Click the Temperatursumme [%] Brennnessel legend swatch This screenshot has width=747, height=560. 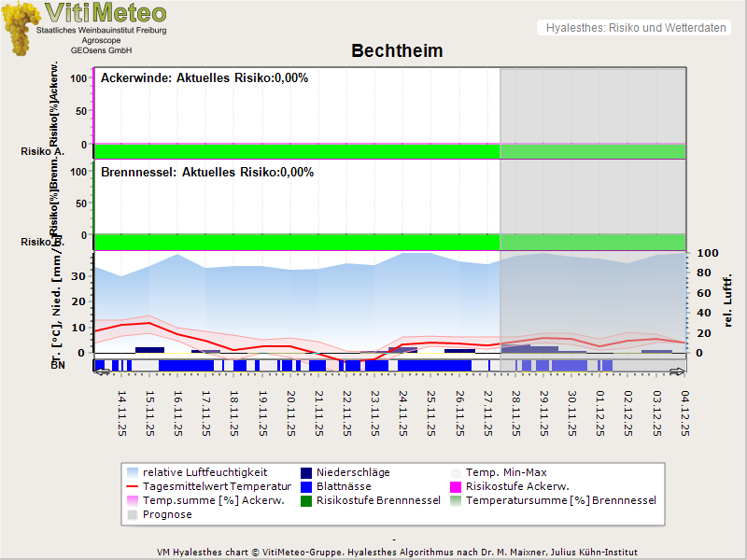tap(457, 500)
